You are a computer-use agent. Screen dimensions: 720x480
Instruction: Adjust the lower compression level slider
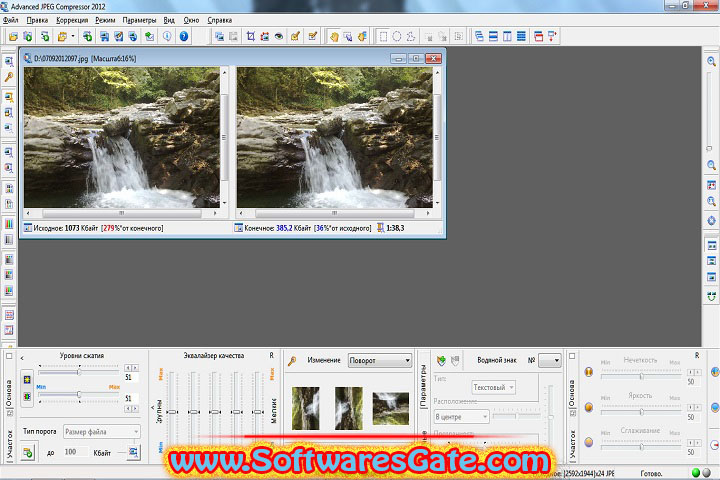click(79, 395)
